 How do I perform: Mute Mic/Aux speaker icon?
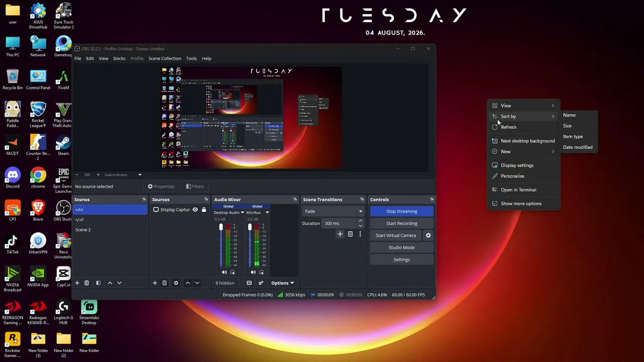[253, 273]
